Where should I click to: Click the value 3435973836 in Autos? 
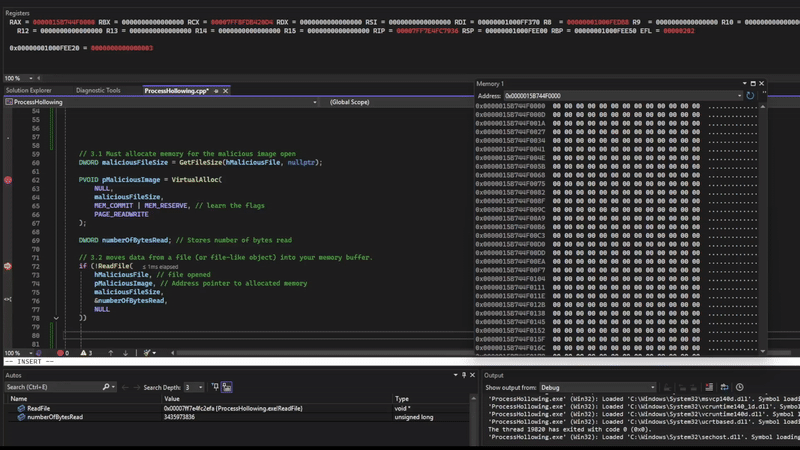click(179, 417)
